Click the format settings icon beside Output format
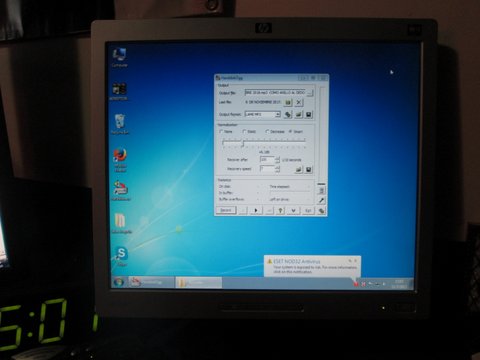 pyautogui.click(x=288, y=115)
